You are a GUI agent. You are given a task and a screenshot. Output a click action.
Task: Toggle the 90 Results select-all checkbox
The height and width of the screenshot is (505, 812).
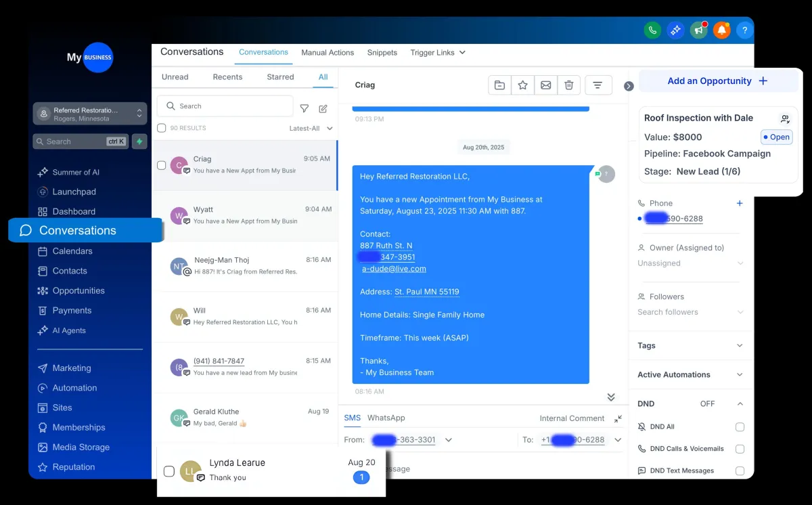pyautogui.click(x=161, y=128)
